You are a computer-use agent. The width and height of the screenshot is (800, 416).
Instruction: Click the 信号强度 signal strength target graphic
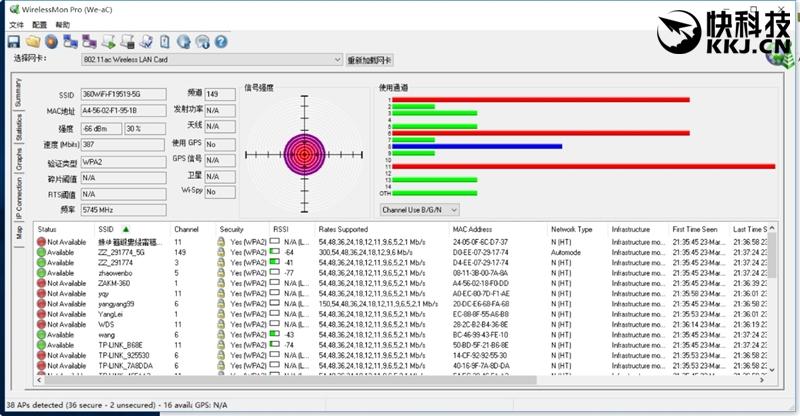coord(305,154)
